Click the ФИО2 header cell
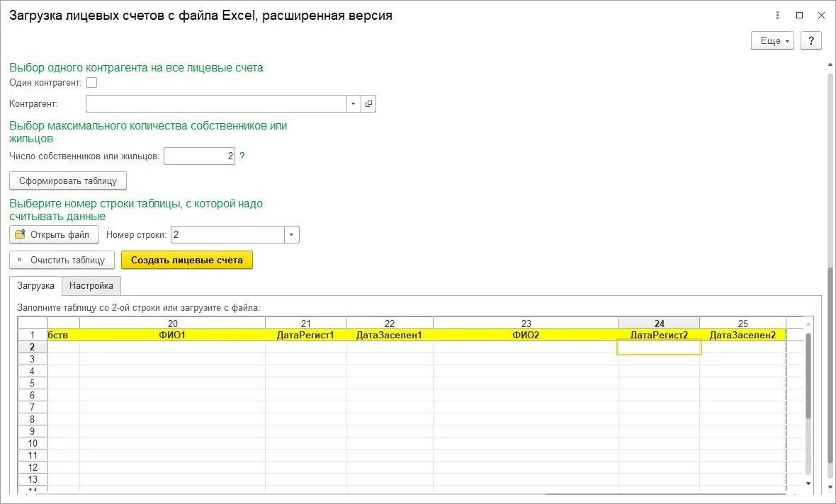This screenshot has width=836, height=504. click(526, 335)
